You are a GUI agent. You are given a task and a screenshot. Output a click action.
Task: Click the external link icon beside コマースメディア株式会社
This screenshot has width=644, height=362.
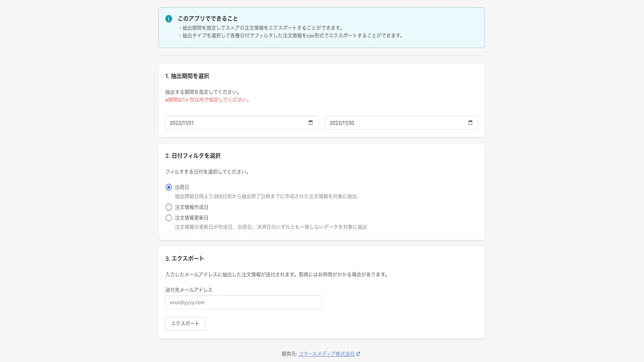tap(358, 354)
